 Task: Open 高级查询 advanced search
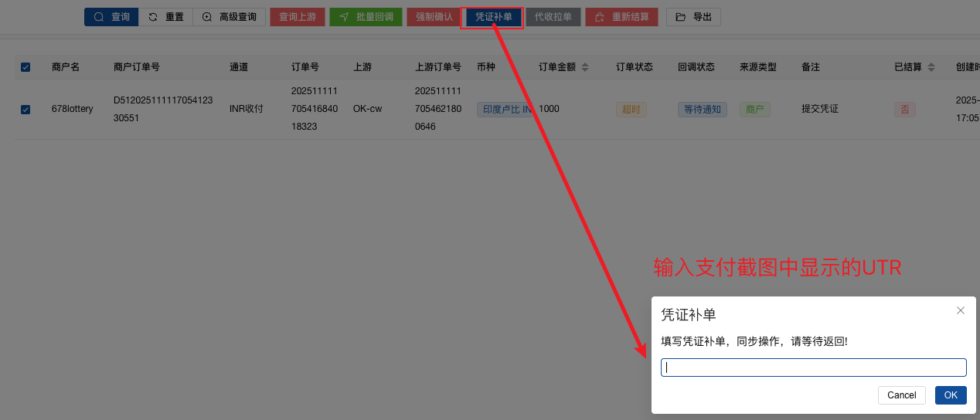pos(229,17)
